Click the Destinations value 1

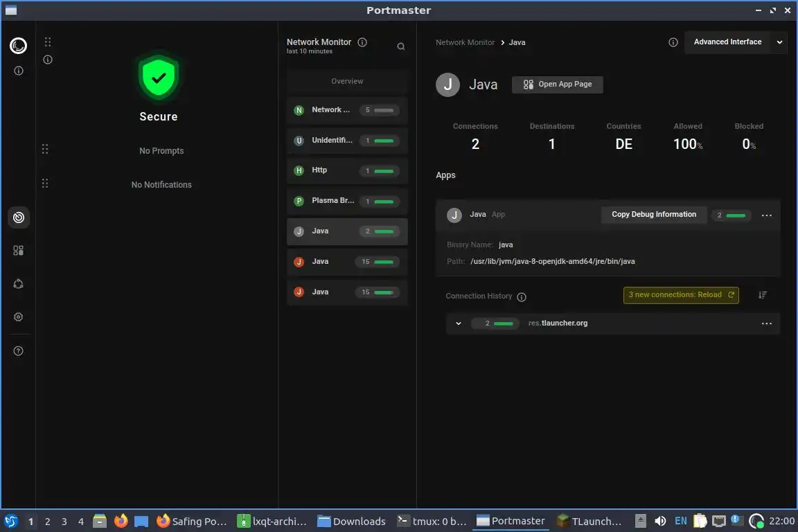551,145
